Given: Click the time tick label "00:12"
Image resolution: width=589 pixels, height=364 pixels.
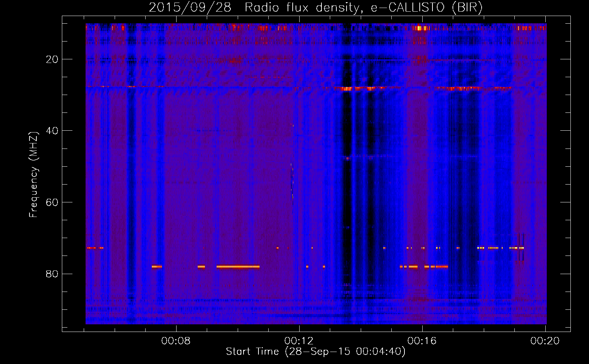Looking at the screenshot, I should (299, 341).
